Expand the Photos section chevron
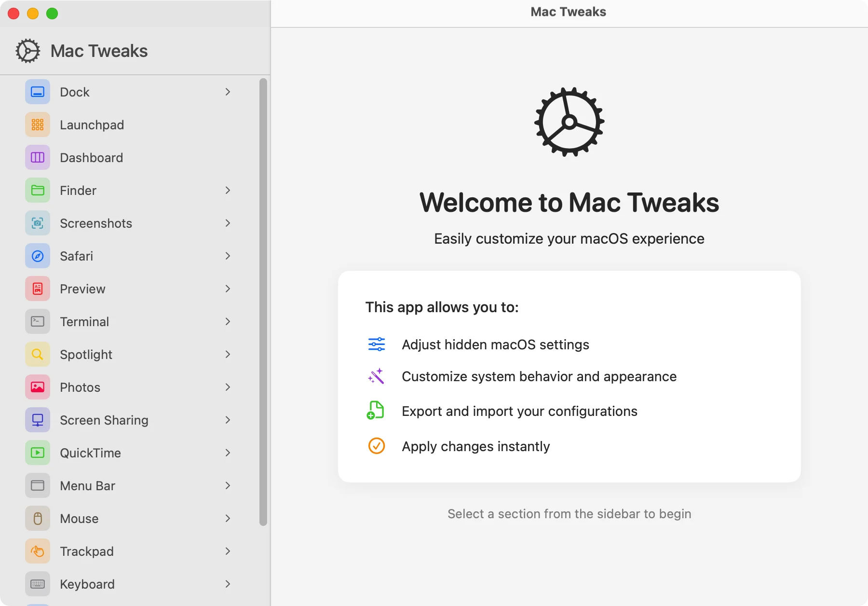This screenshot has height=606, width=868. (228, 387)
